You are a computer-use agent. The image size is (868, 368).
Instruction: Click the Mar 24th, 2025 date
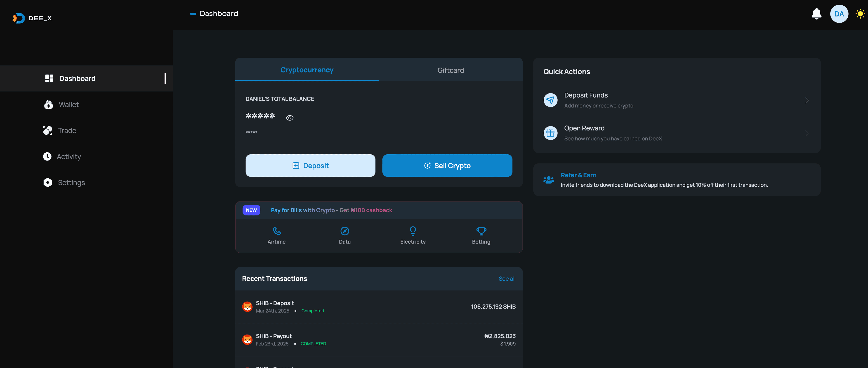pos(273,311)
